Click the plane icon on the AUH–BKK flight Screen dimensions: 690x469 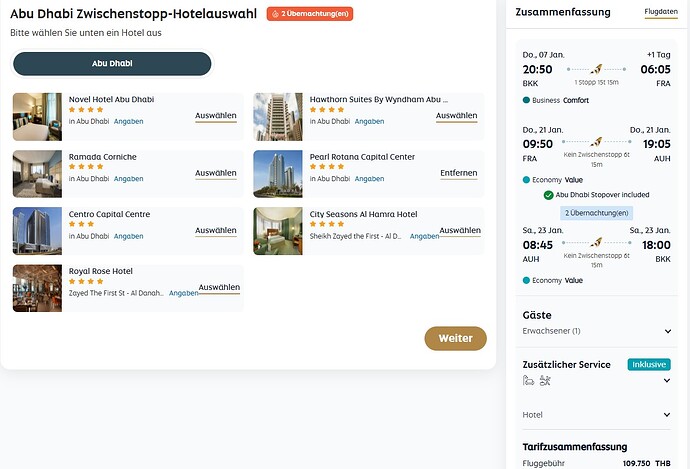click(x=596, y=242)
